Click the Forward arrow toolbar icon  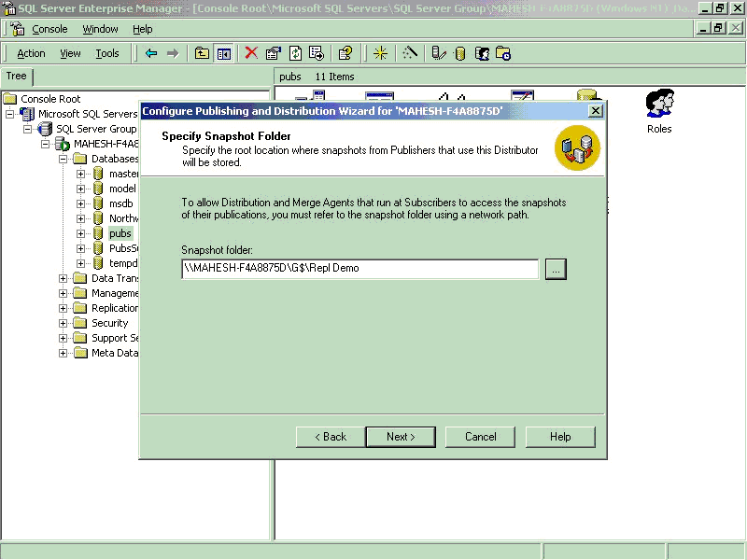[x=173, y=53]
